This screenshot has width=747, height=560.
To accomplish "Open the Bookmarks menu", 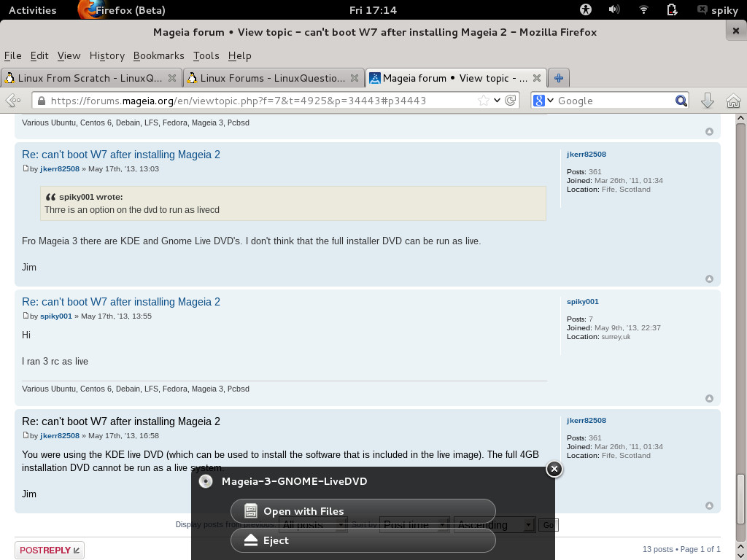I will pos(158,55).
